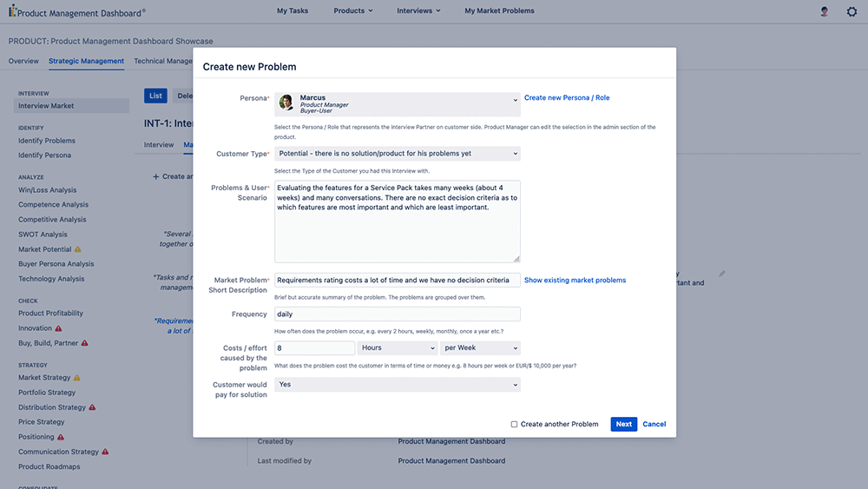This screenshot has width=868, height=489.
Task: Open Buyer Persona Analysis
Action: pyautogui.click(x=56, y=264)
